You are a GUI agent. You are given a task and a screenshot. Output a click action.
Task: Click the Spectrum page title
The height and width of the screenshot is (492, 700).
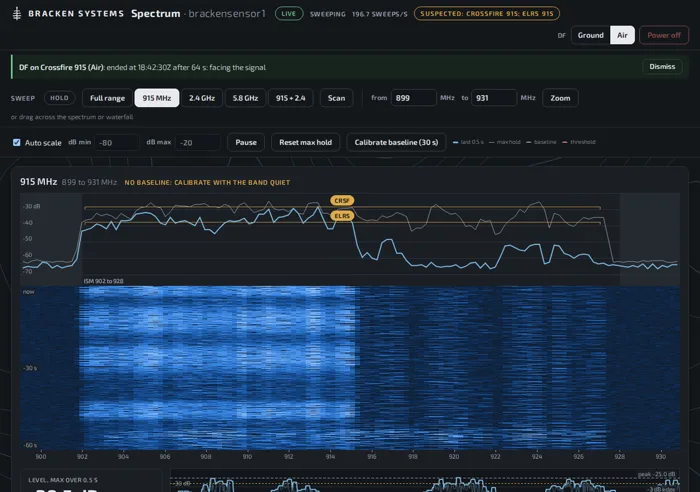[x=156, y=14]
